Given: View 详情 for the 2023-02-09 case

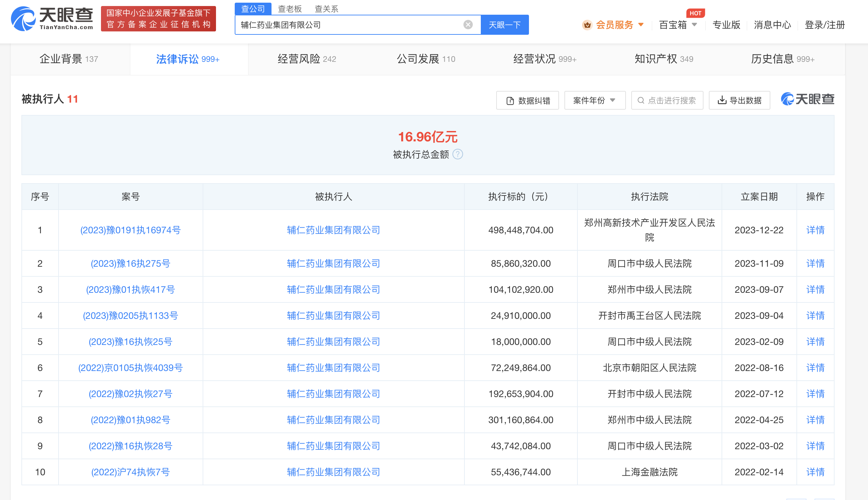Looking at the screenshot, I should [816, 342].
